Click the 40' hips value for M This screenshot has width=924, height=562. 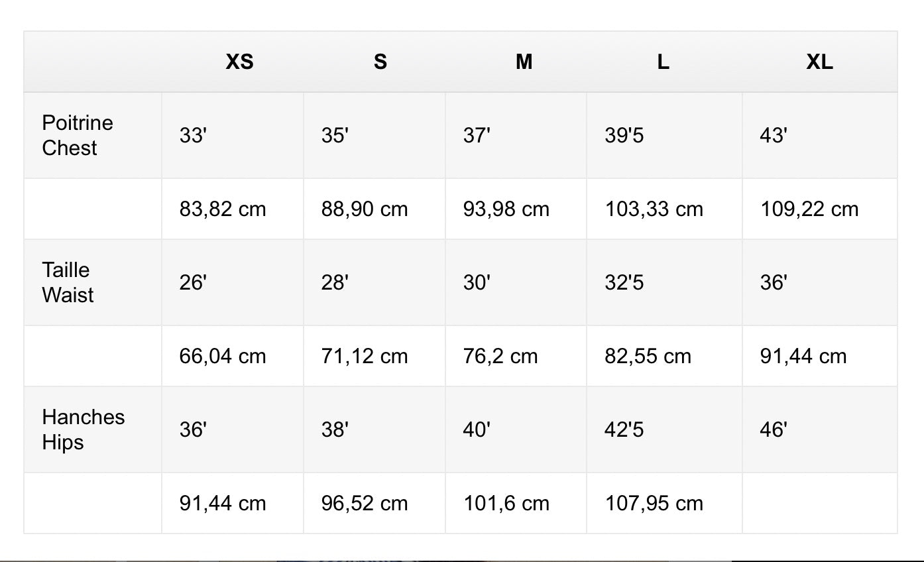pos(477,430)
